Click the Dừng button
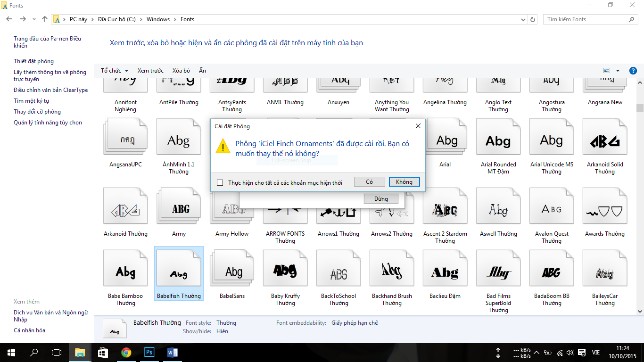The height and width of the screenshot is (362, 644). point(381,199)
